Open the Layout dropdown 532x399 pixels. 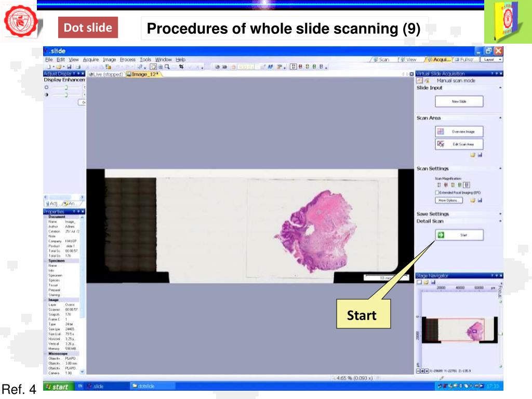(x=491, y=59)
